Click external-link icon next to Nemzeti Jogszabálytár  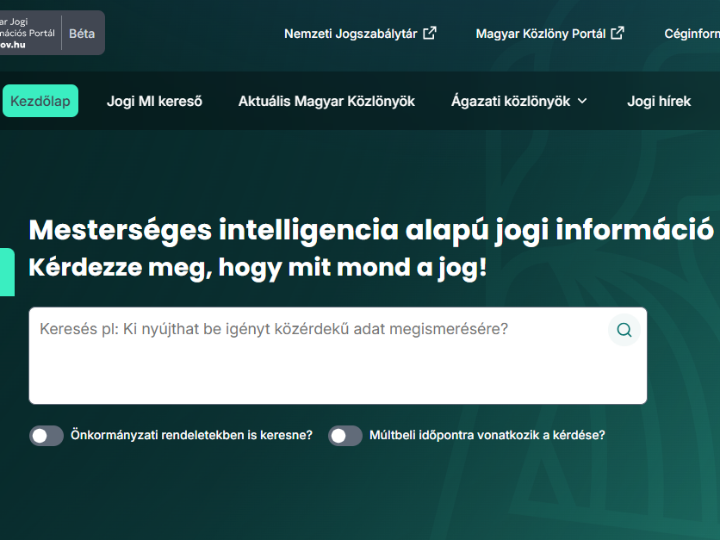(x=429, y=33)
